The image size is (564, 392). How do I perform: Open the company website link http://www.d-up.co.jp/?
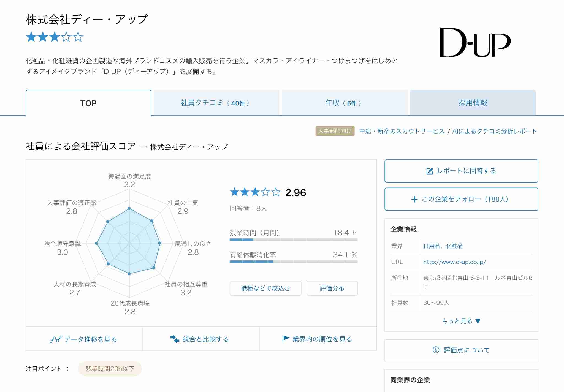(x=454, y=262)
